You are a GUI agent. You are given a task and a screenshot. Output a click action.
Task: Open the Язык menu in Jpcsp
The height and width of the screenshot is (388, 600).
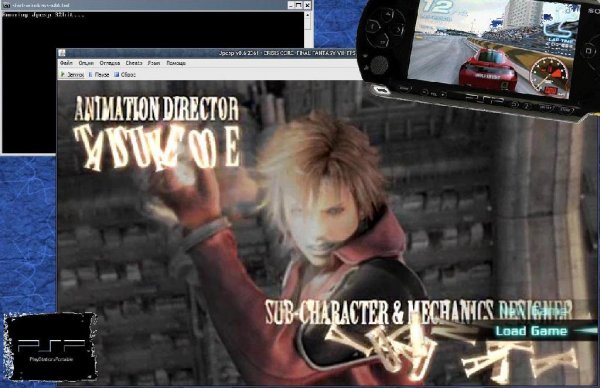click(154, 63)
